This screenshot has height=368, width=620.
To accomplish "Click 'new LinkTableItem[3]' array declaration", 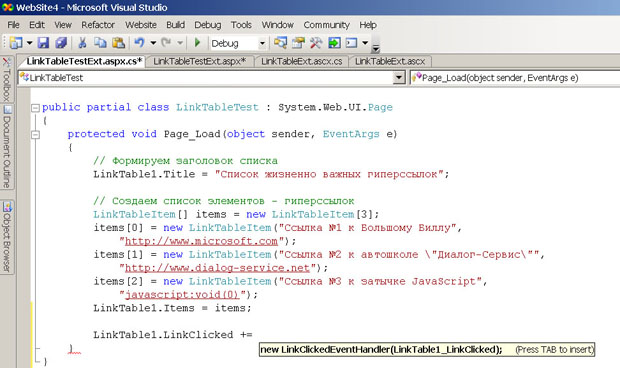I will click(312, 215).
